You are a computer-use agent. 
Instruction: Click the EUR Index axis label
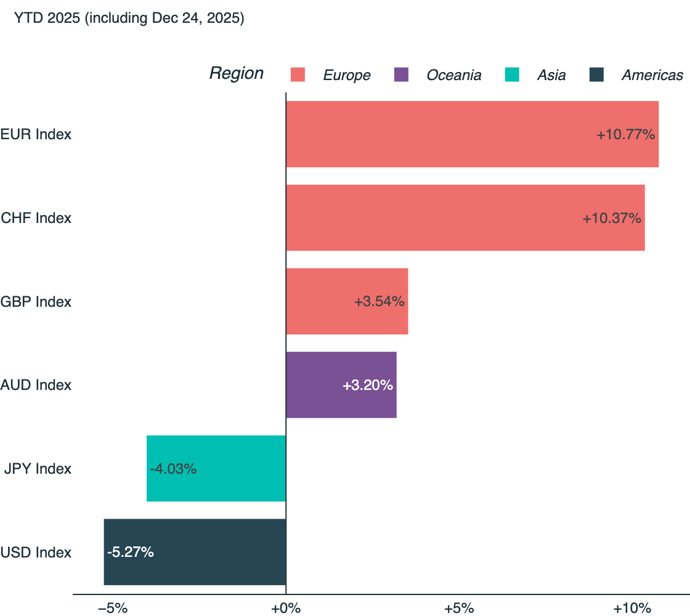tap(36, 134)
